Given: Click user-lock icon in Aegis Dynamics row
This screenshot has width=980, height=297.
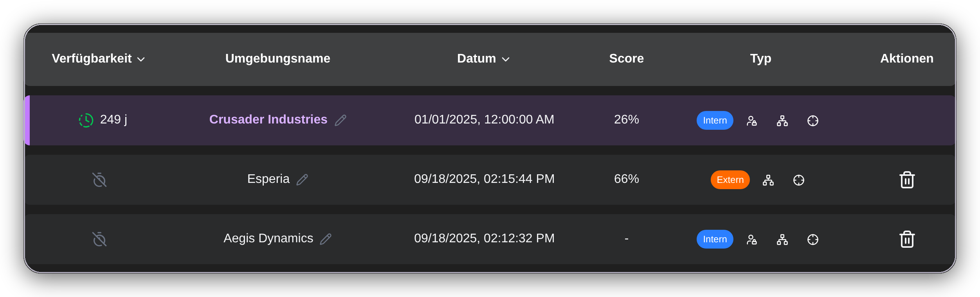Looking at the screenshot, I should pyautogui.click(x=752, y=240).
